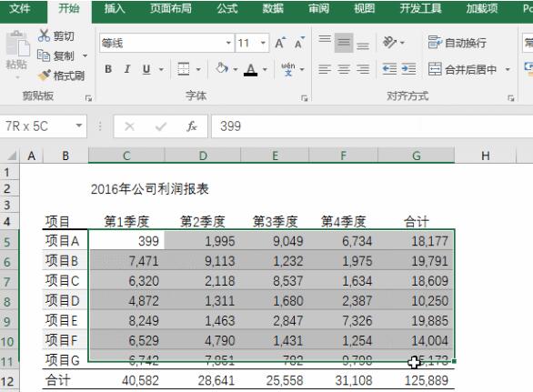Toggle 合并后居中 merge and center
The height and width of the screenshot is (392, 533).
click(462, 69)
